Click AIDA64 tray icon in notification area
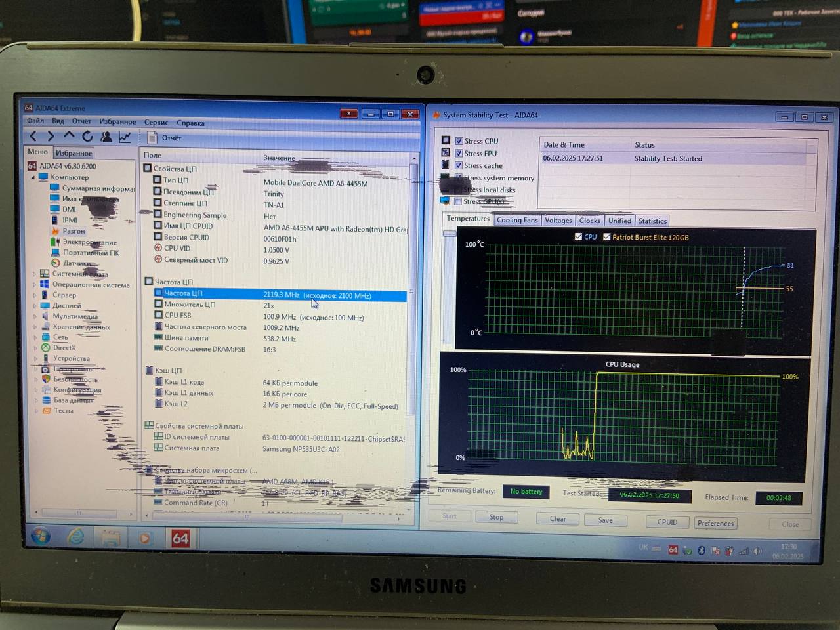840x630 pixels. [x=673, y=550]
